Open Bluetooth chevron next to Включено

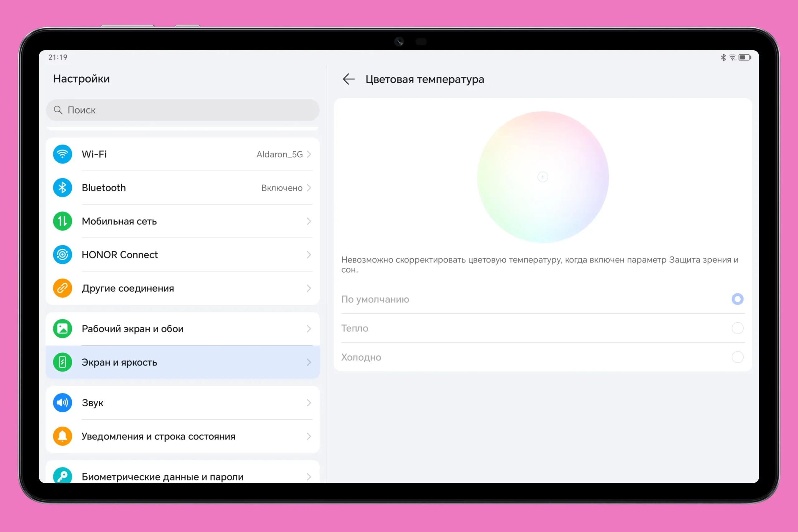pyautogui.click(x=309, y=188)
